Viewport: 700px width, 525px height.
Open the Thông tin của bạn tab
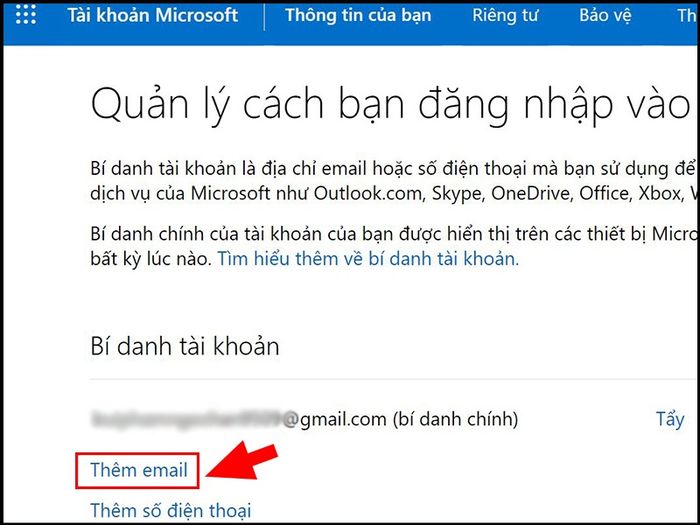(x=358, y=15)
